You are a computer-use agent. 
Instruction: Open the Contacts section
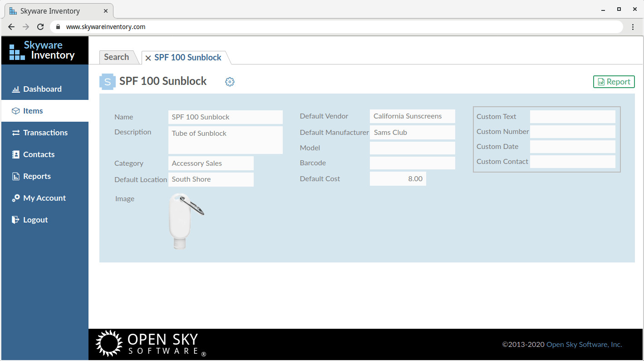point(38,154)
